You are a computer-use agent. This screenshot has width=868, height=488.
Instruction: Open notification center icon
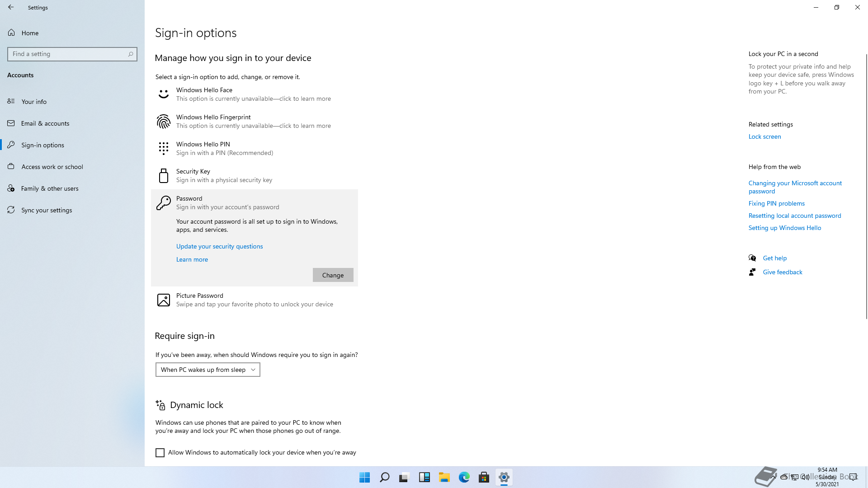853,477
